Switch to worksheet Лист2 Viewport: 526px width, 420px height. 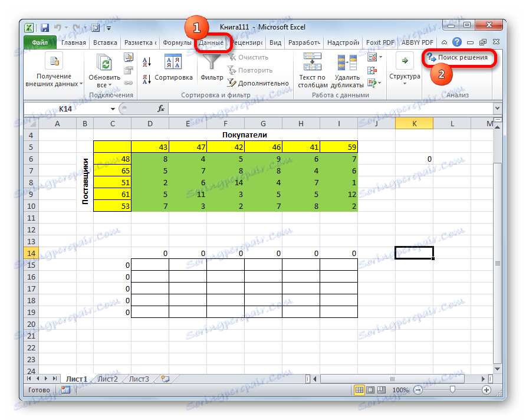tap(108, 379)
